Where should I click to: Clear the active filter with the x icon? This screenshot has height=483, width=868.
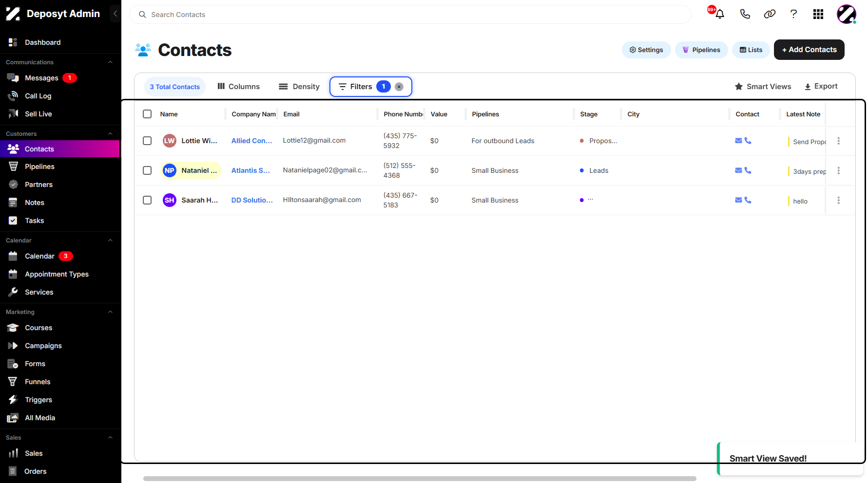pyautogui.click(x=399, y=87)
